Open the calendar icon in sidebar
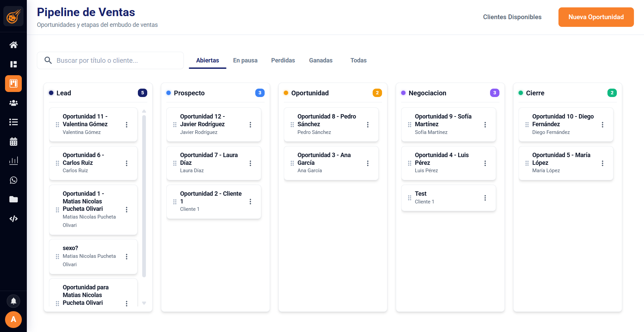Viewport: 644px width, 332px height. (13, 141)
